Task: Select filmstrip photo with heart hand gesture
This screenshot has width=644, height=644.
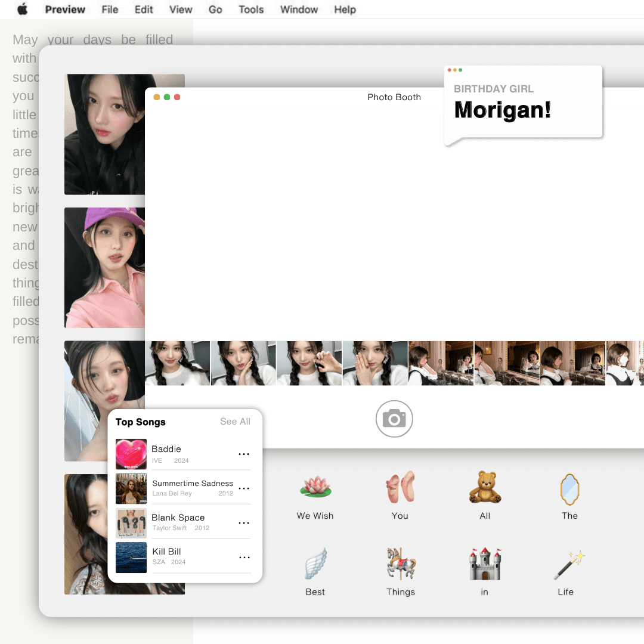Action: point(309,363)
